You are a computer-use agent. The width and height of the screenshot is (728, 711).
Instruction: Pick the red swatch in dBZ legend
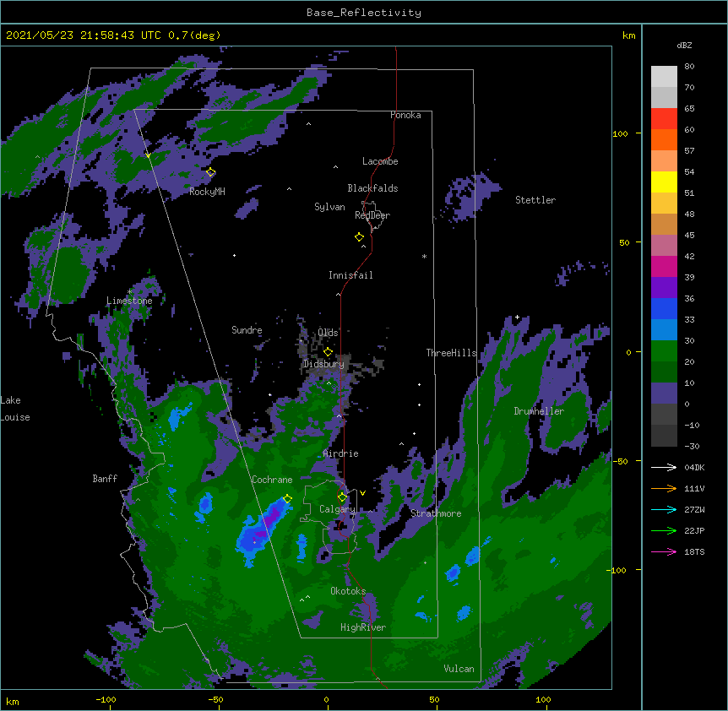(664, 119)
